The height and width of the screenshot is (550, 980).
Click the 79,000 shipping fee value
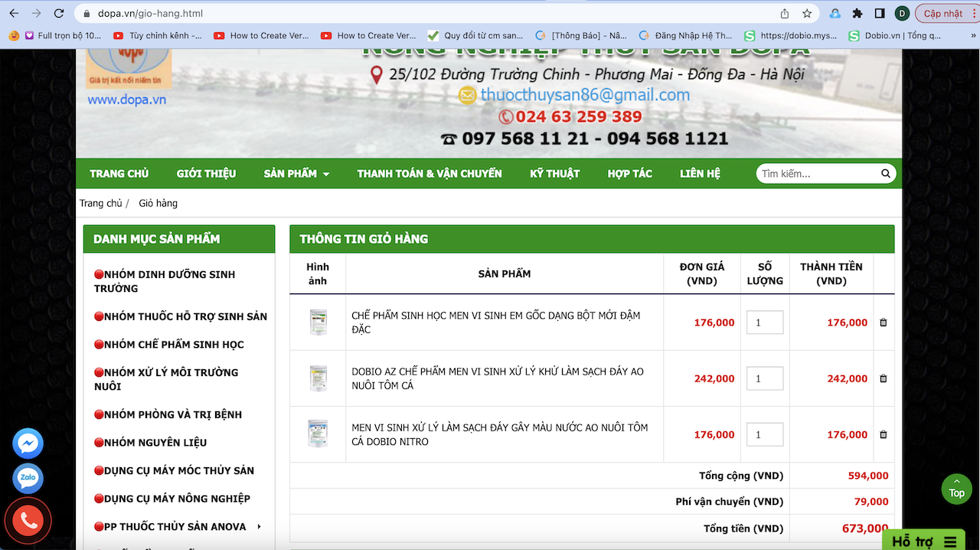[x=871, y=502]
